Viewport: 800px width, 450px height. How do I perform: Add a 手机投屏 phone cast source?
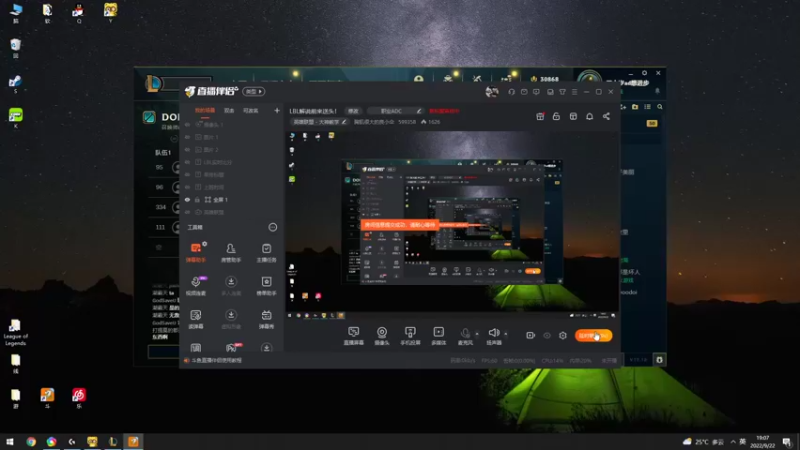click(410, 336)
